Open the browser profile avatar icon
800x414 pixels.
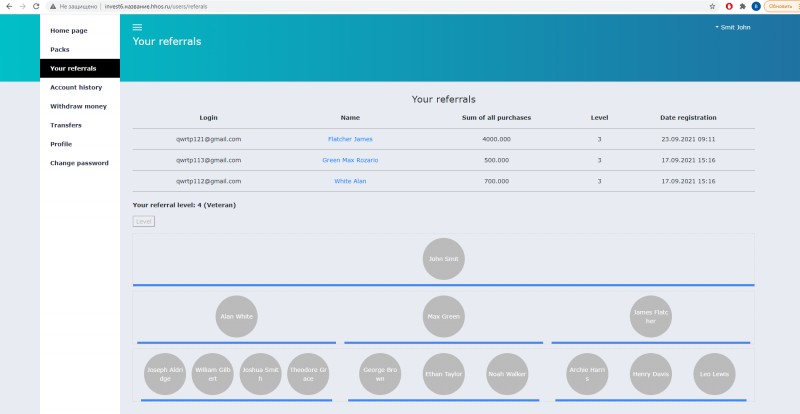[756, 7]
